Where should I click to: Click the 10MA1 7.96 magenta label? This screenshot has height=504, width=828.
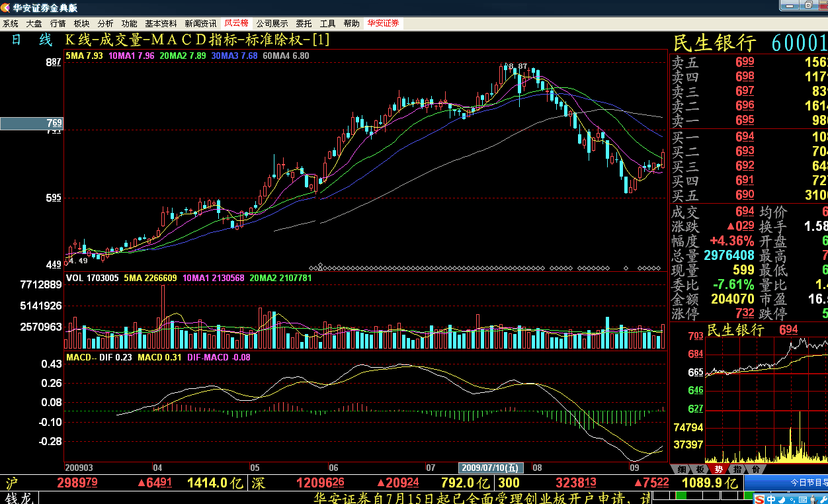pos(131,56)
